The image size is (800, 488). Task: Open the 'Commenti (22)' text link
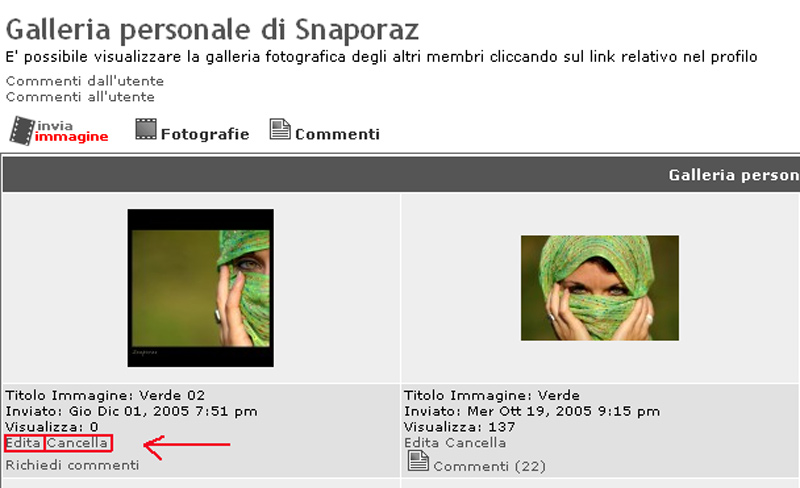click(490, 466)
